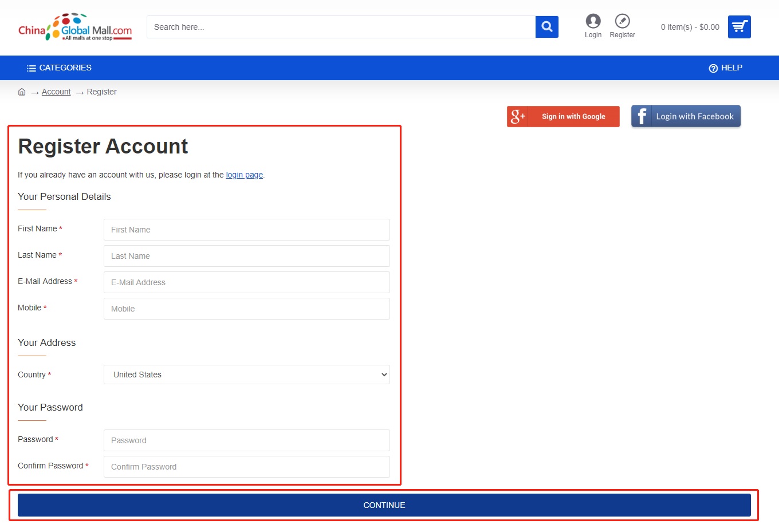
Task: Click into the Last Name field
Action: 247,256
